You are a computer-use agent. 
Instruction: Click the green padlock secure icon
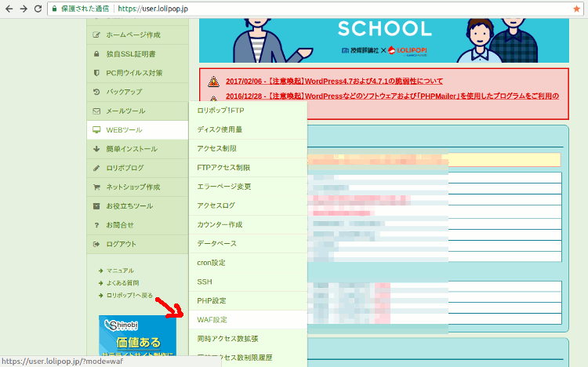coord(54,9)
